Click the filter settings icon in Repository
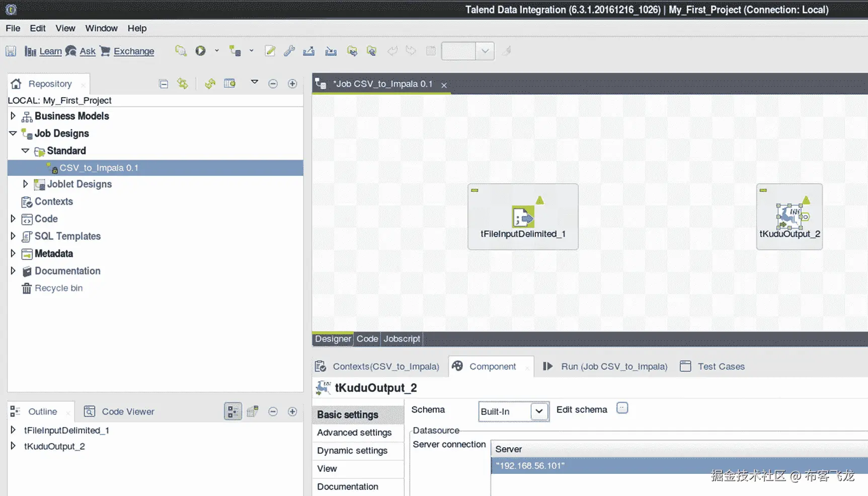Viewport: 868px width, 496px height. click(x=230, y=84)
